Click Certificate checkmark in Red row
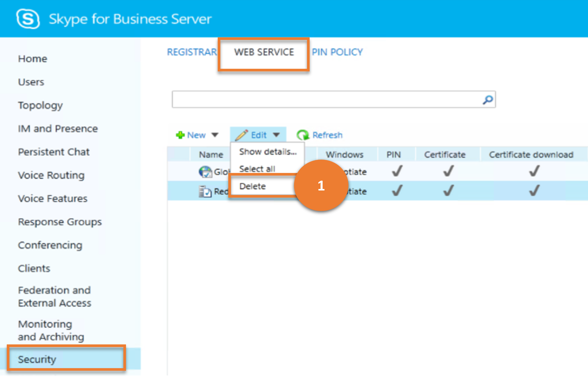The width and height of the screenshot is (588, 377). [448, 191]
